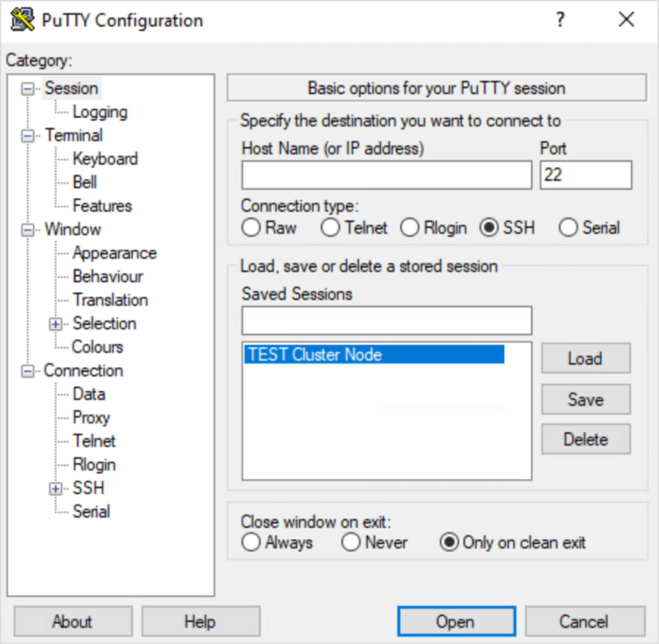This screenshot has height=644, width=659.
Task: Select the Appearance category
Action: (x=115, y=253)
